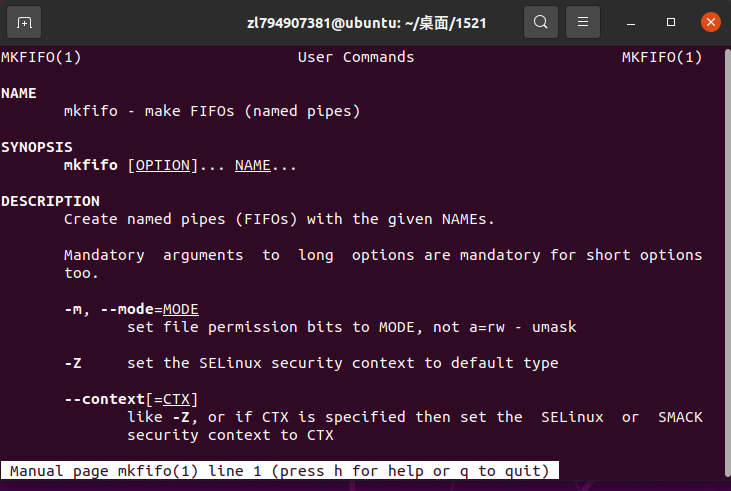Minimize the terminal window
The width and height of the screenshot is (731, 491).
pyautogui.click(x=631, y=22)
